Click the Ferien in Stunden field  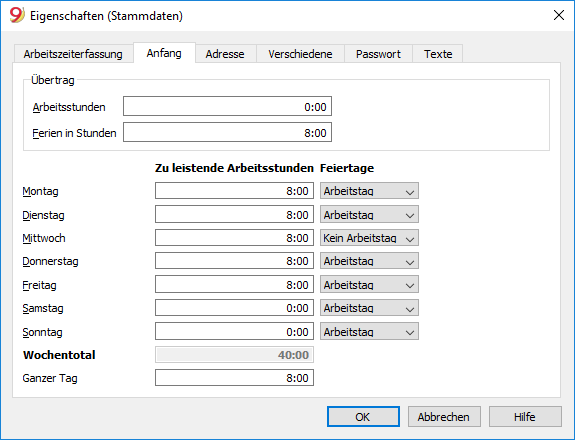227,132
